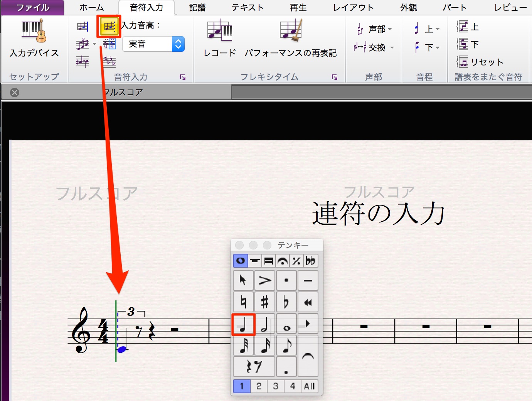This screenshot has height=401, width=532.
Task: Click the レコード Flexi-time record icon
Action: pyautogui.click(x=220, y=39)
